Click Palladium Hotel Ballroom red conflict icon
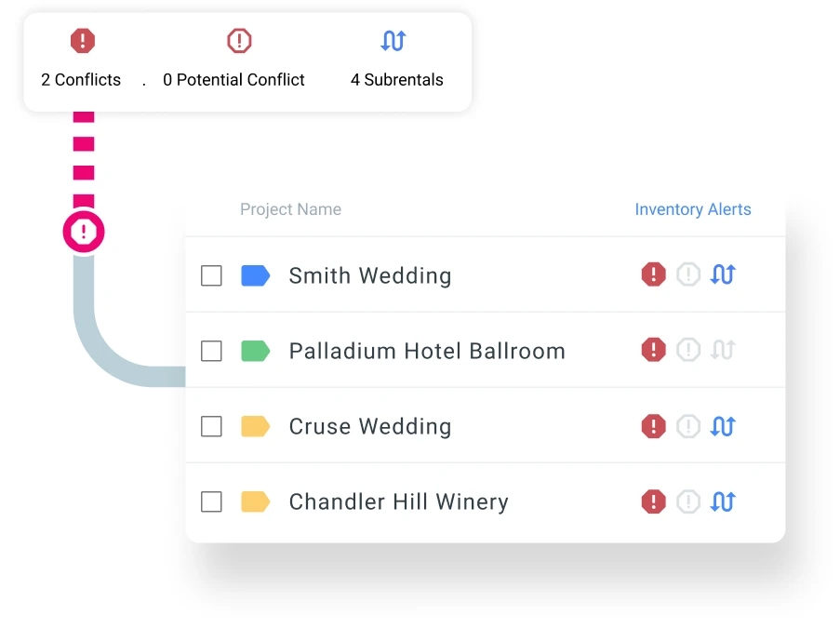 654,350
